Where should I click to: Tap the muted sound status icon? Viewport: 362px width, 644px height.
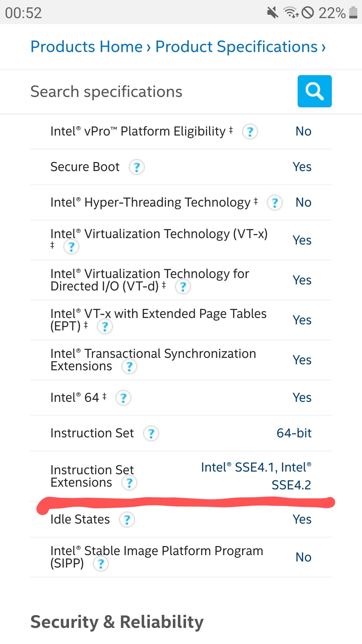[273, 13]
